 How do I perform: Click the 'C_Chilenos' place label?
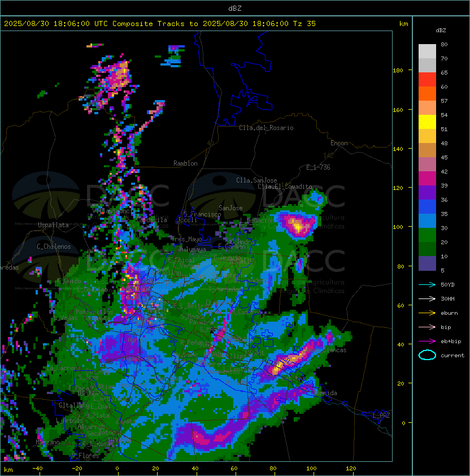pos(54,246)
